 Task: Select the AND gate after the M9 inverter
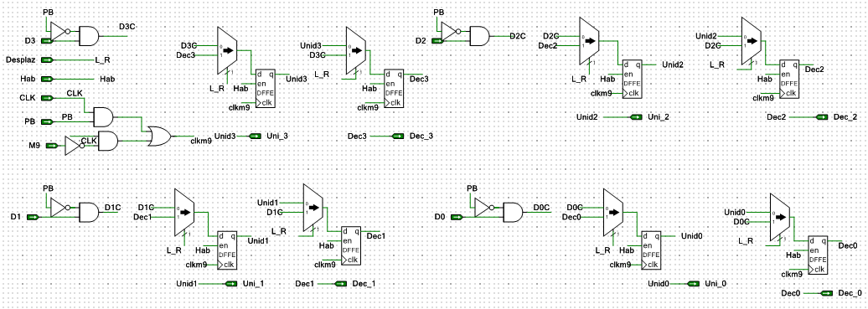(109, 141)
